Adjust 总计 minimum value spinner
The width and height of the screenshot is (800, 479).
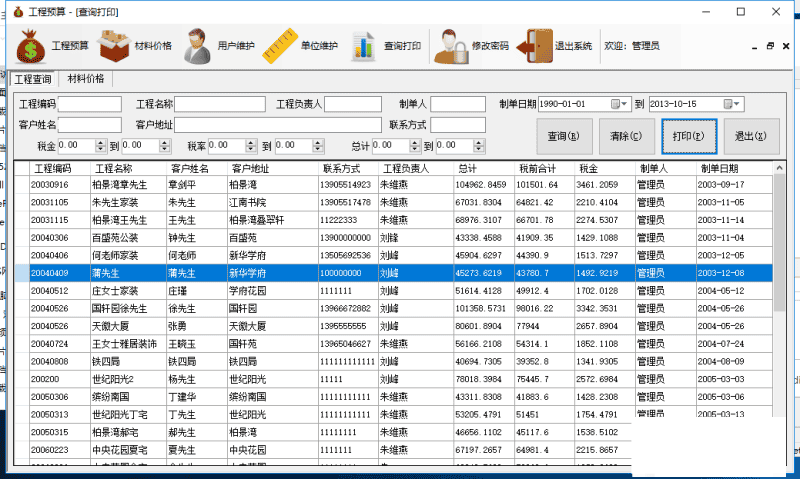pyautogui.click(x=415, y=146)
